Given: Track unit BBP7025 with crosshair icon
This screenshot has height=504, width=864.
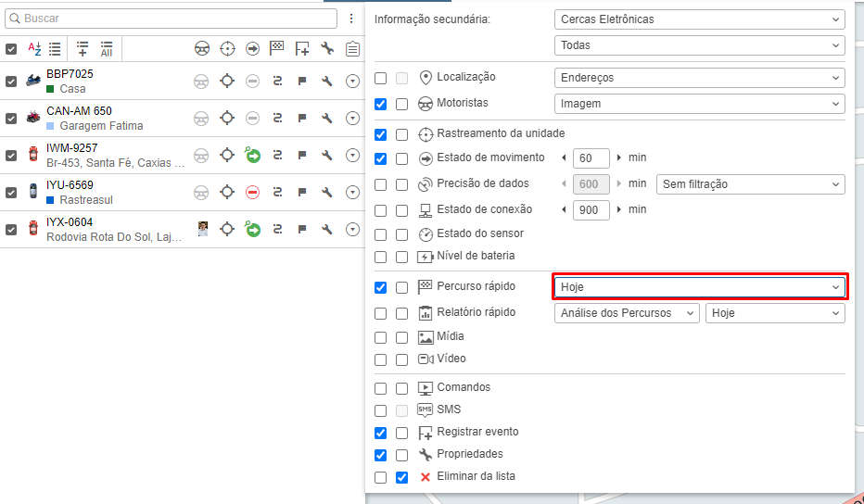Looking at the screenshot, I should [x=227, y=82].
